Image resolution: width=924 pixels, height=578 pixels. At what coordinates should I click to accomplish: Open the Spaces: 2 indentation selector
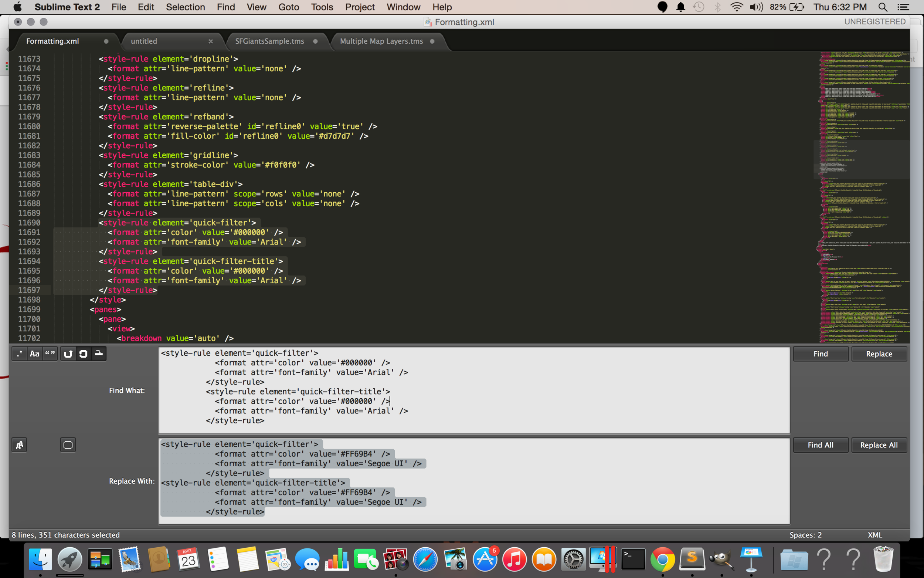[x=806, y=535]
